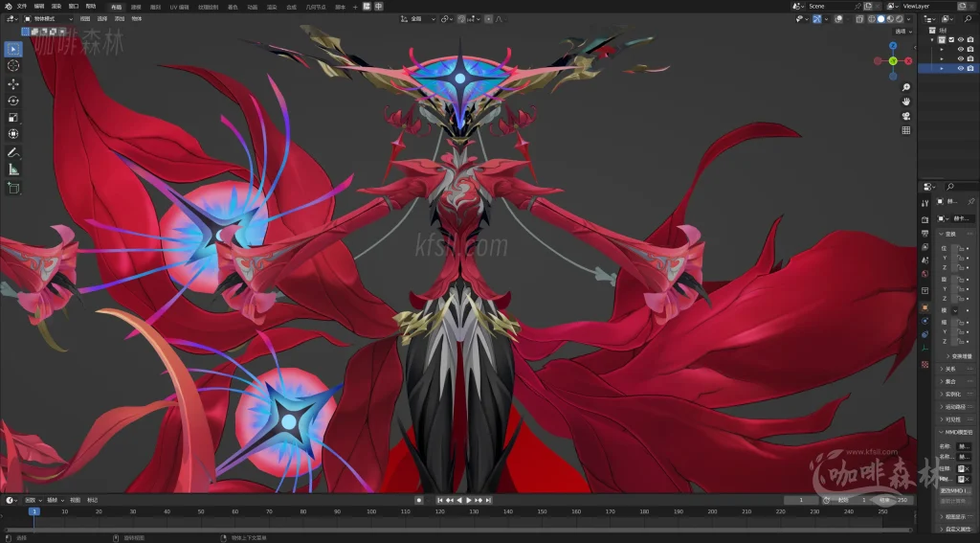The height and width of the screenshot is (543, 980).
Task: Click the red X axis gizmo
Action: (908, 60)
